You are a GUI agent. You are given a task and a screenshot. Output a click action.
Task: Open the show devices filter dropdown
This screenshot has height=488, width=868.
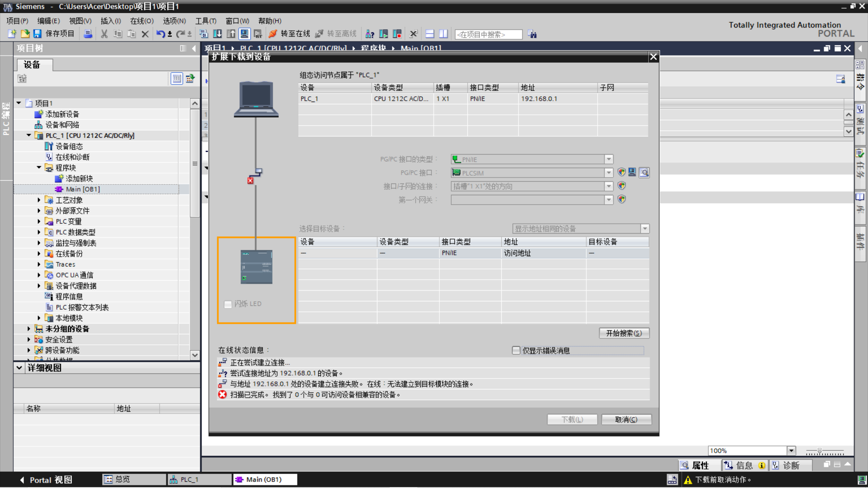pos(645,229)
